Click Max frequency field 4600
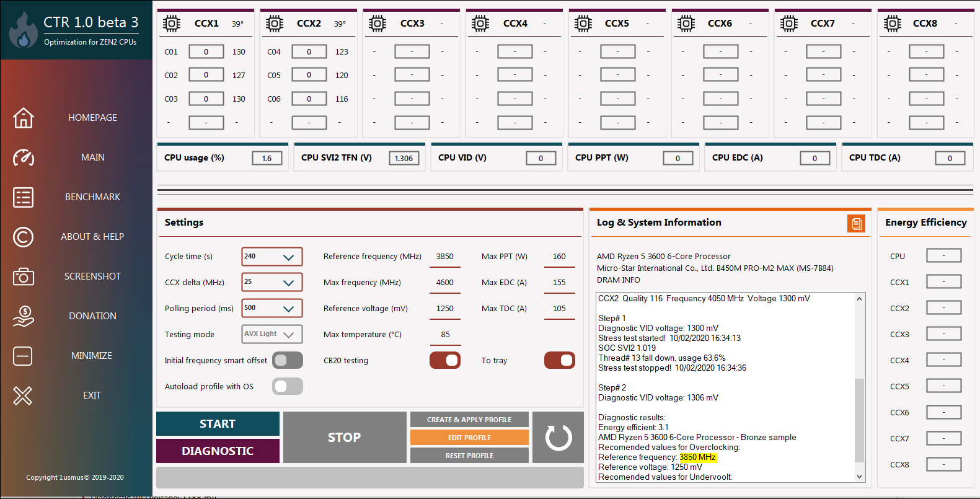Image resolution: width=980 pixels, height=499 pixels. (x=445, y=283)
